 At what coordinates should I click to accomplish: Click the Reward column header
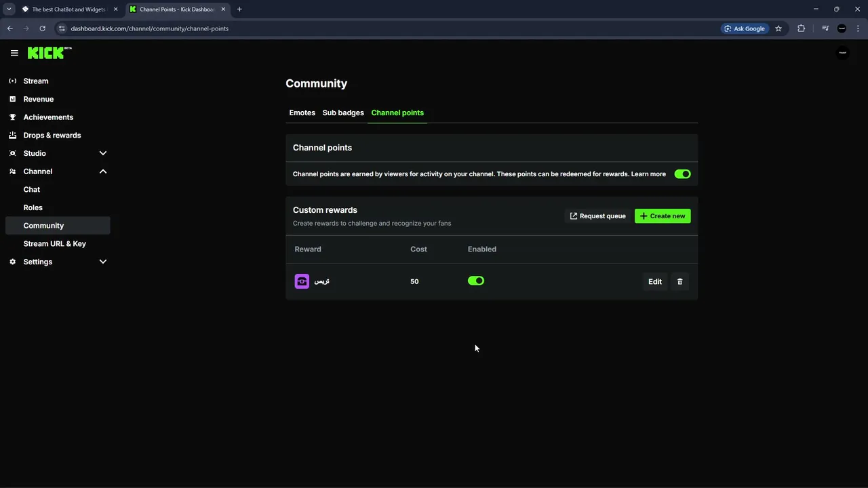pyautogui.click(x=308, y=249)
